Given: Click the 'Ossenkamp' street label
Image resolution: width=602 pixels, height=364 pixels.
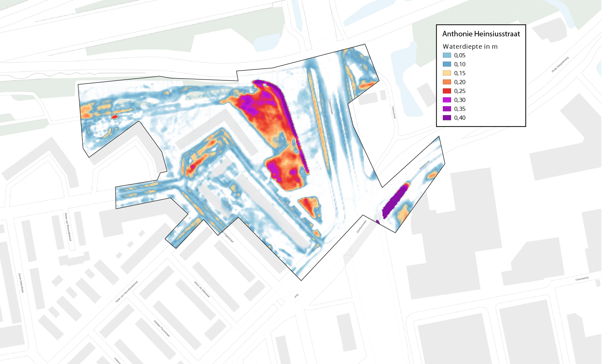Looking at the screenshot, I should (582, 279).
